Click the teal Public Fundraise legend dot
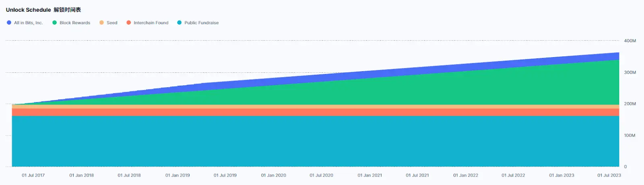This screenshot has width=644, height=185. coord(180,23)
